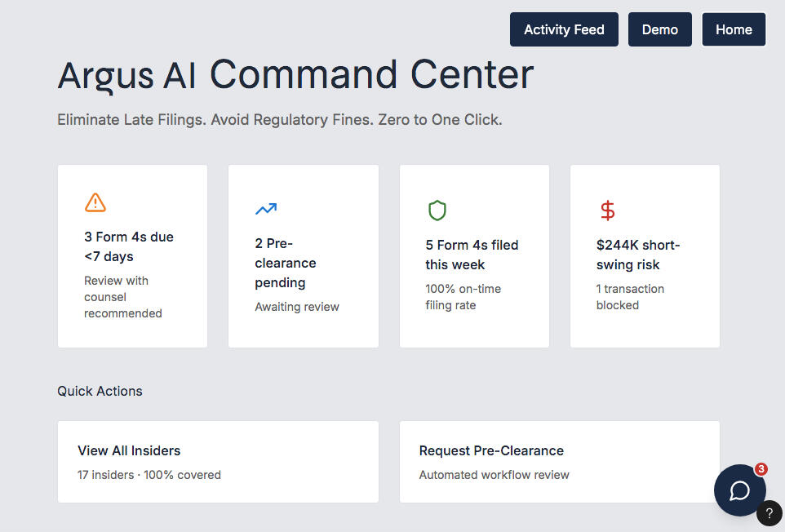Go to Home from top navigation
This screenshot has width=785, height=532.
tap(734, 29)
